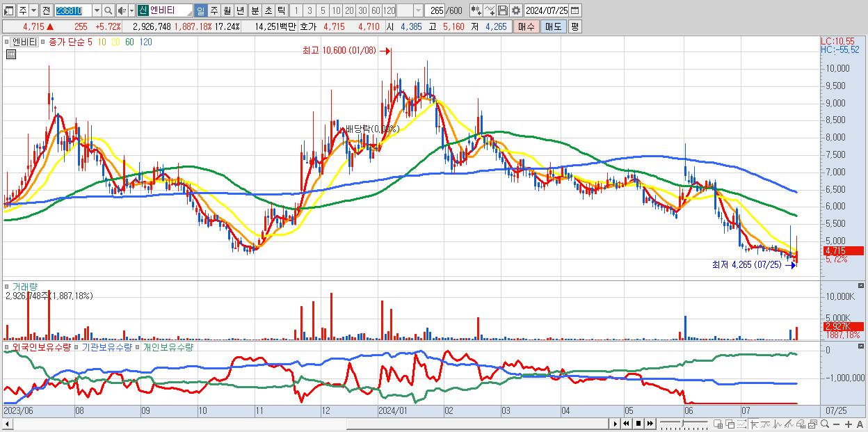Select interval 10 button
The width and height of the screenshot is (868, 432).
(x=336, y=10)
